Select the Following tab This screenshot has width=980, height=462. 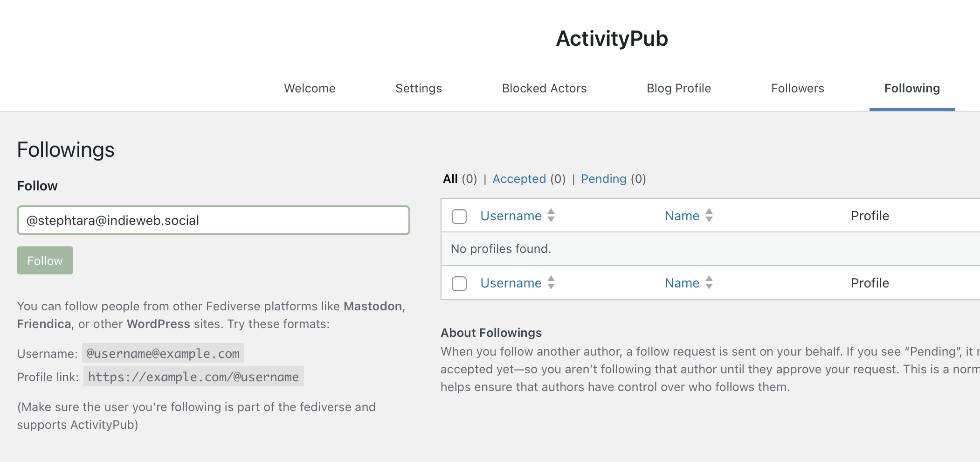(x=911, y=89)
